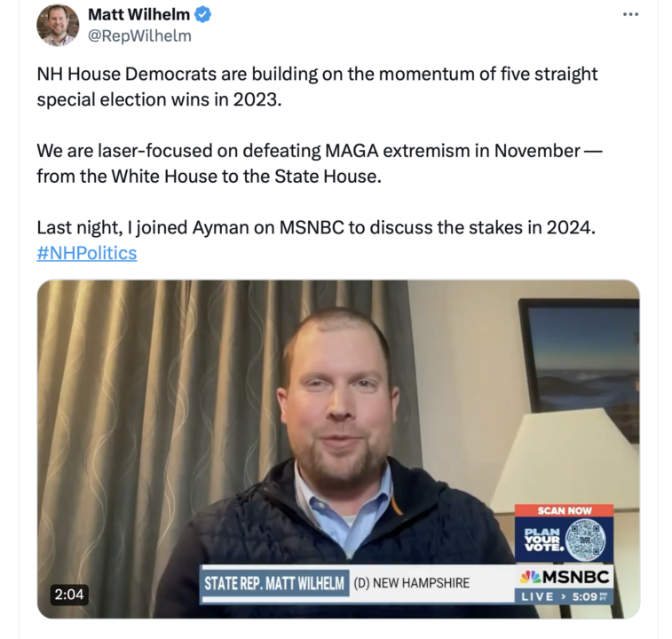
Task: Open the @RepWilhelm handle link
Action: (x=139, y=36)
